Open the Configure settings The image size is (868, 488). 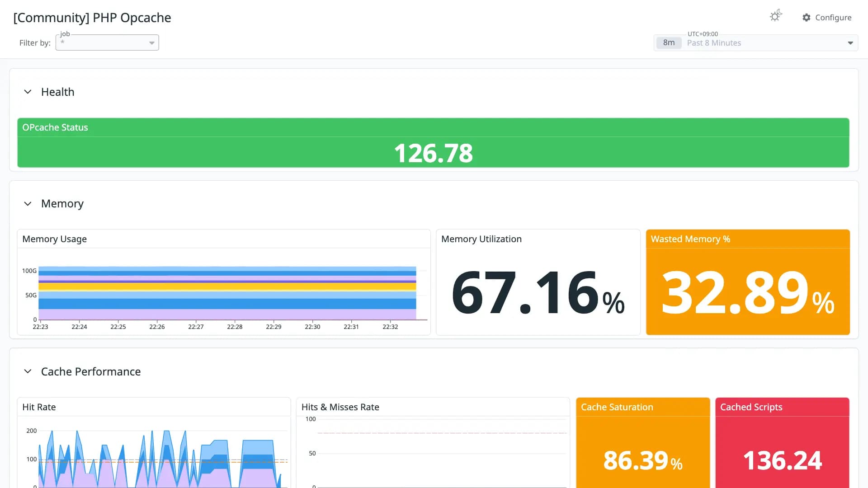pos(827,18)
